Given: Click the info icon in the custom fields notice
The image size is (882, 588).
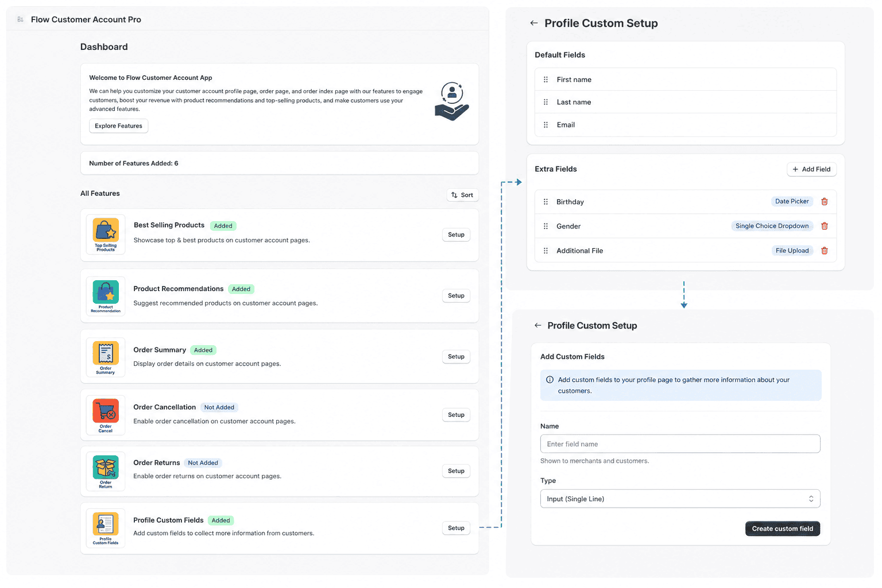Looking at the screenshot, I should click(x=550, y=380).
